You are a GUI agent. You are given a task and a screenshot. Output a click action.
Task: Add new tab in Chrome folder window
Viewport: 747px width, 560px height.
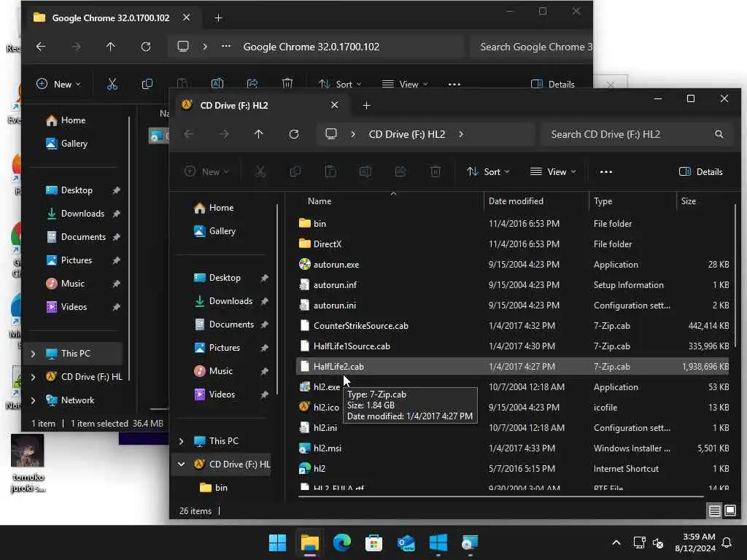click(218, 18)
